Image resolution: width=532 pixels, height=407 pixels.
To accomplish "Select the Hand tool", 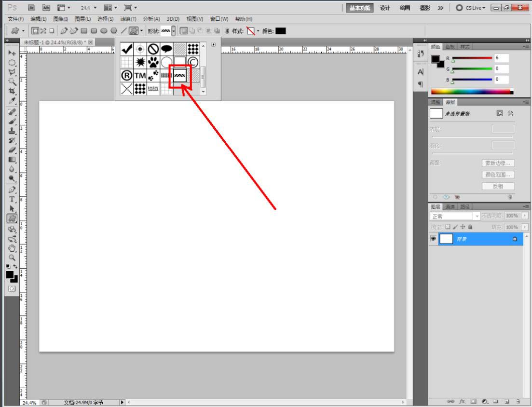I will [x=12, y=248].
